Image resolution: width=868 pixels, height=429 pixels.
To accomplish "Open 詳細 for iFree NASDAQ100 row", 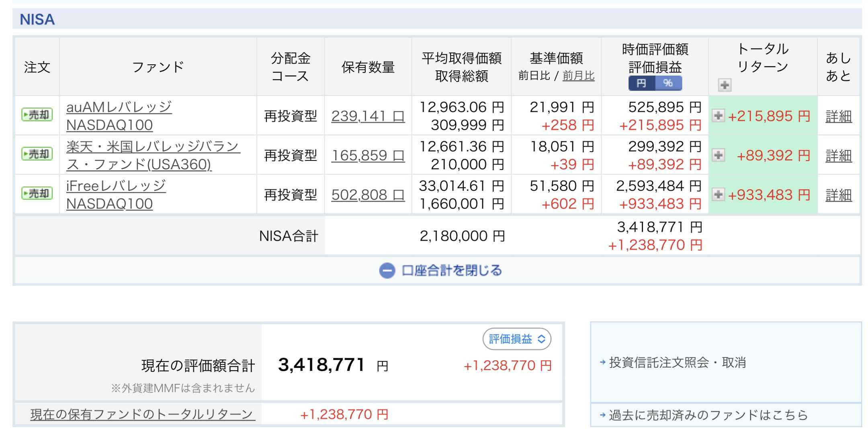I will [838, 195].
